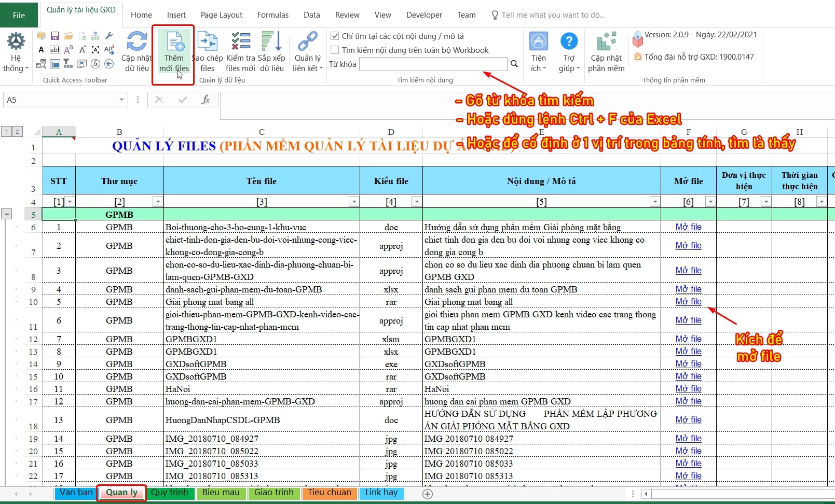
Task: Open Mở file link for GPMBGXD1 xlsm
Action: [688, 339]
